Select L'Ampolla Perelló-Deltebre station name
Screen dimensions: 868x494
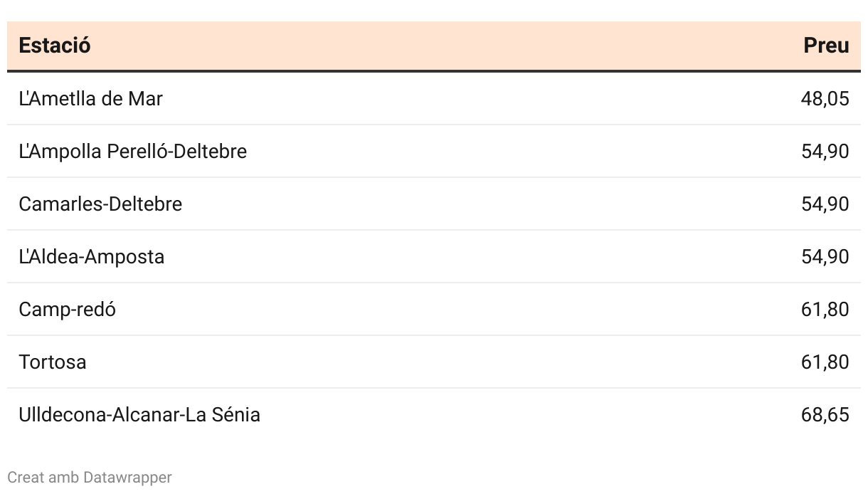click(x=132, y=151)
